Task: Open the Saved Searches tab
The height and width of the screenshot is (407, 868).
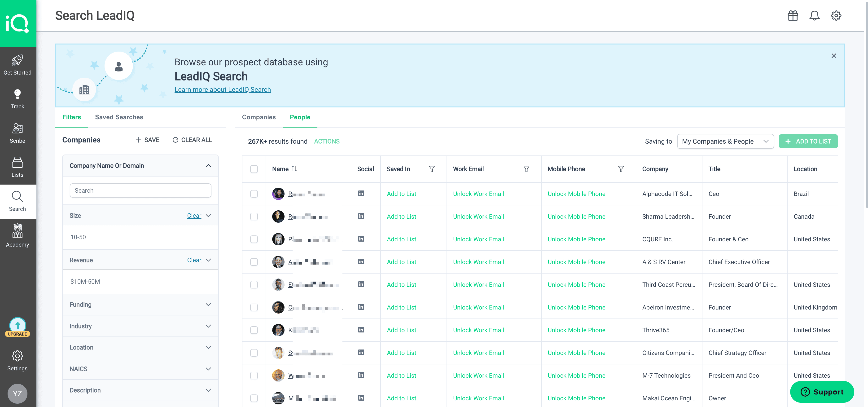Action: pyautogui.click(x=119, y=117)
